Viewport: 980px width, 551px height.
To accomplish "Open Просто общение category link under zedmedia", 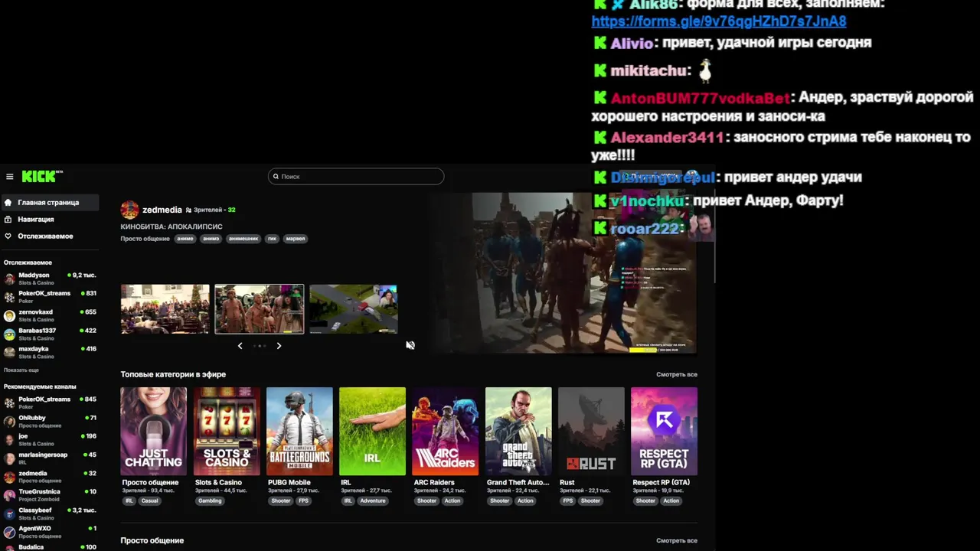I will click(145, 239).
